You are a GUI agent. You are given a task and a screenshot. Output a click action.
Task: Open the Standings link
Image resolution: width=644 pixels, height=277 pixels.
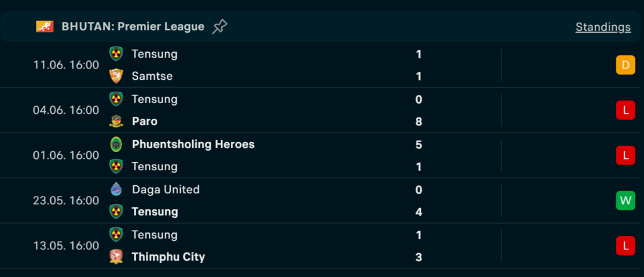pyautogui.click(x=603, y=26)
